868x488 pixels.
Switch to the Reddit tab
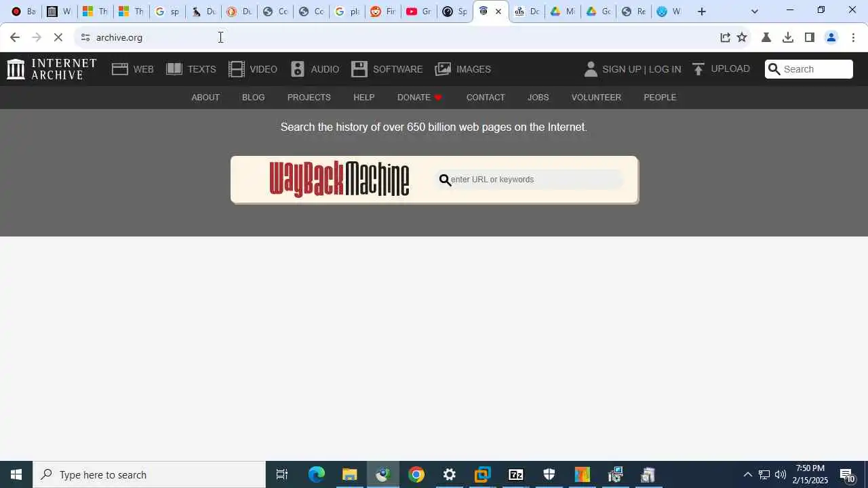tap(382, 12)
